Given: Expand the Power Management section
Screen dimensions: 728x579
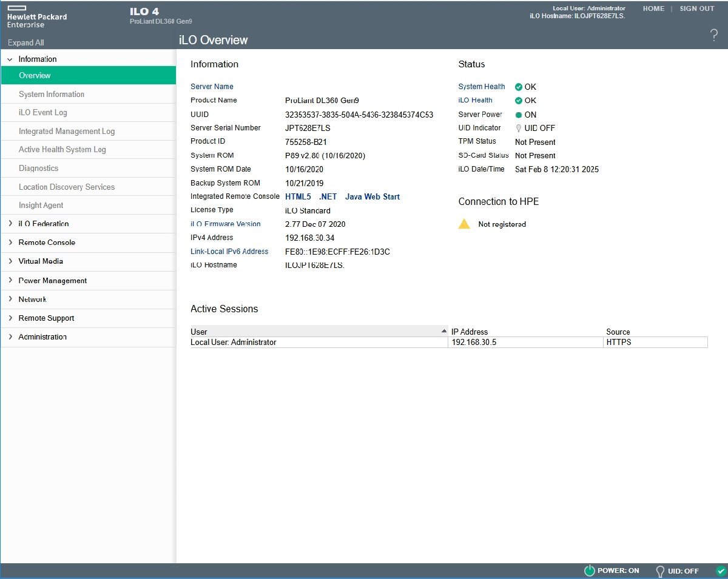Looking at the screenshot, I should 10,281.
